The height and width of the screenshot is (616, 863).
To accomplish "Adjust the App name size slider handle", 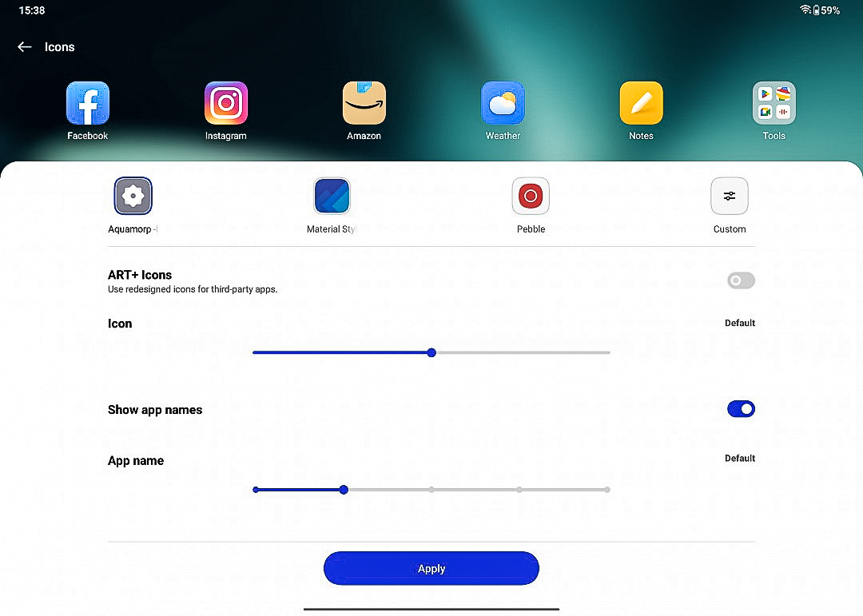I will 344,490.
